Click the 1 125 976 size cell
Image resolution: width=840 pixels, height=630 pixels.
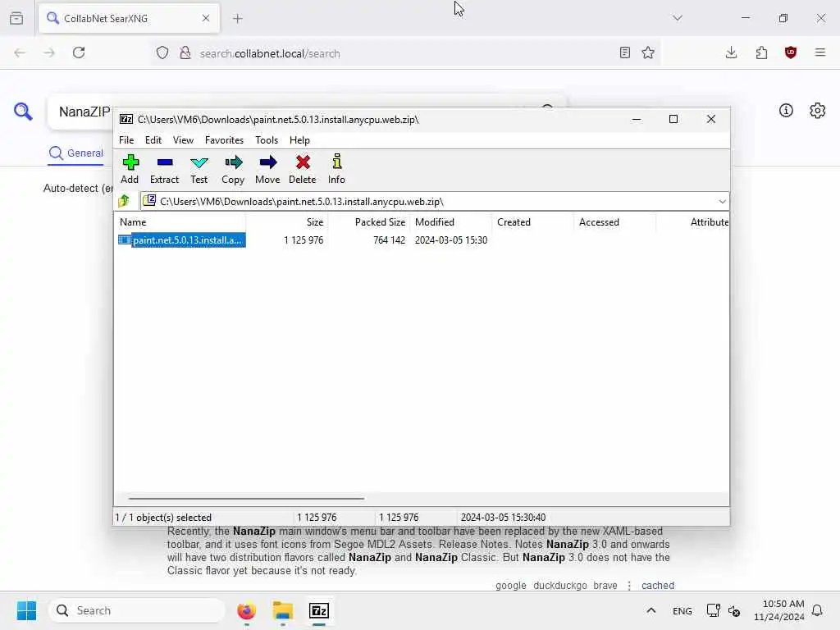click(304, 240)
